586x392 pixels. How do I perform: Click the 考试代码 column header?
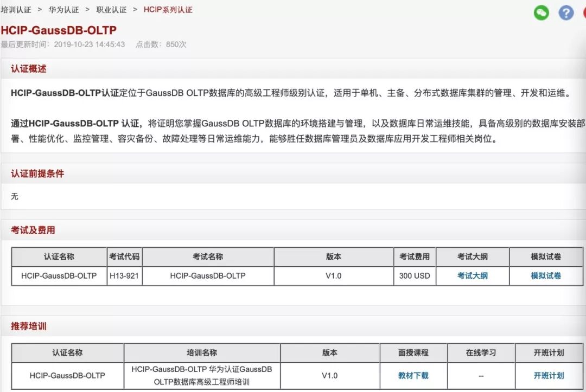(124, 256)
